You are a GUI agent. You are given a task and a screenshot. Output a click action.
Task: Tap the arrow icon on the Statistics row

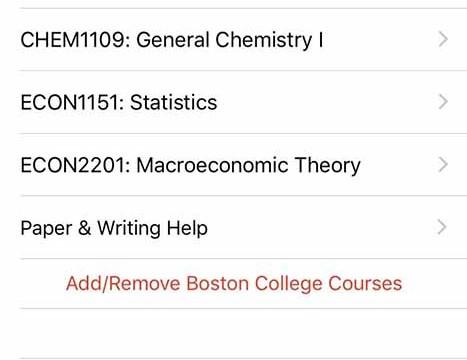point(443,102)
